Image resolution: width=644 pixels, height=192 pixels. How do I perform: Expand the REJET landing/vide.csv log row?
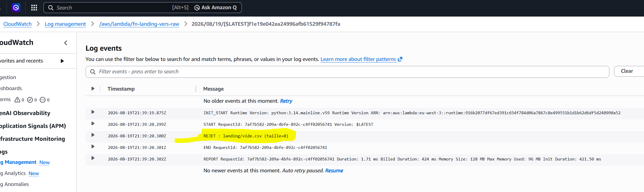(93, 135)
